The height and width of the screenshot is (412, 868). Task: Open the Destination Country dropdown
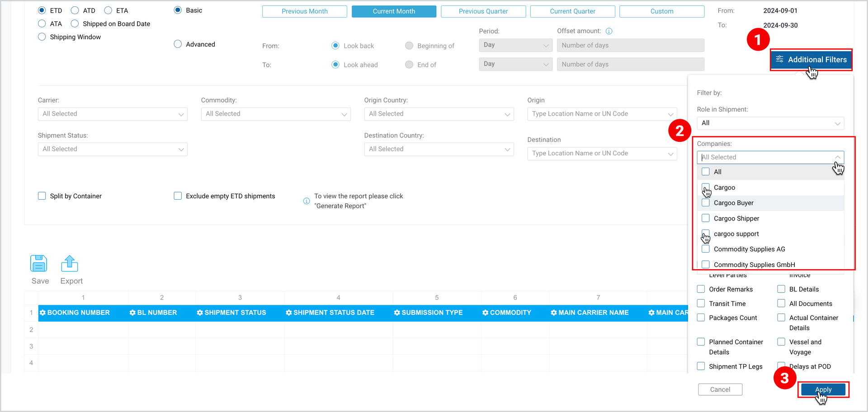pyautogui.click(x=439, y=149)
